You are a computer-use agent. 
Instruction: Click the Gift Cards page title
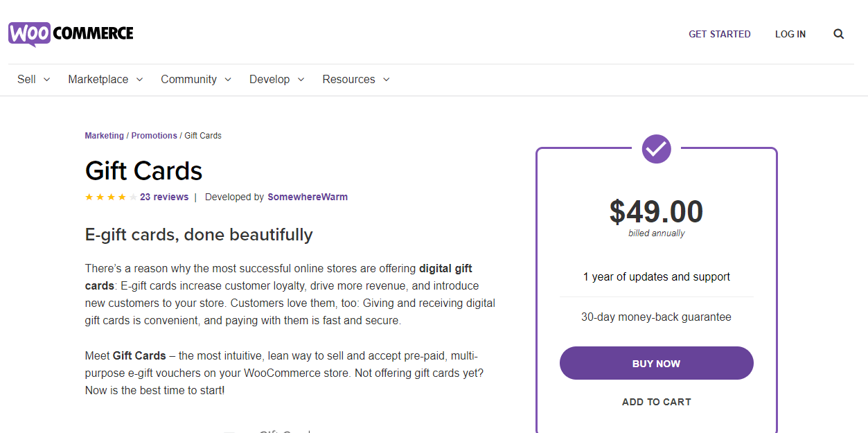click(143, 171)
